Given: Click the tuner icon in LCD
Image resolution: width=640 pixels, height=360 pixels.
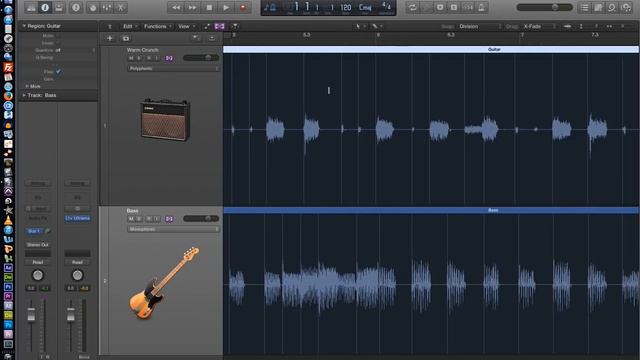Looking at the screenshot, I should (269, 7).
